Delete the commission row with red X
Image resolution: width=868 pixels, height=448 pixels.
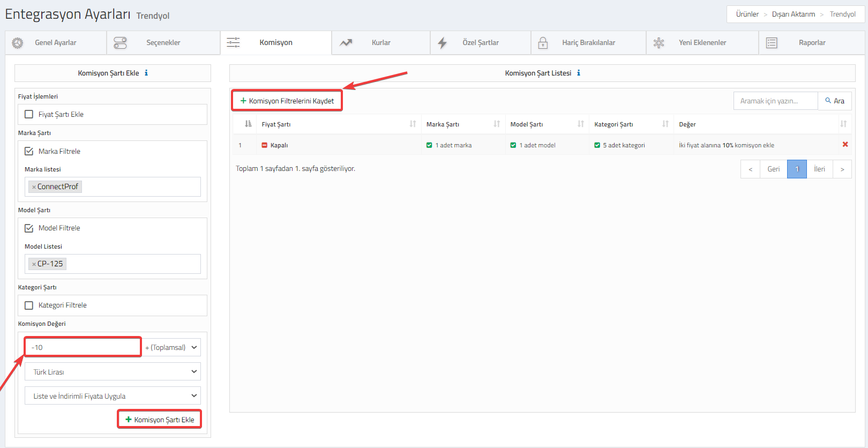click(x=845, y=144)
